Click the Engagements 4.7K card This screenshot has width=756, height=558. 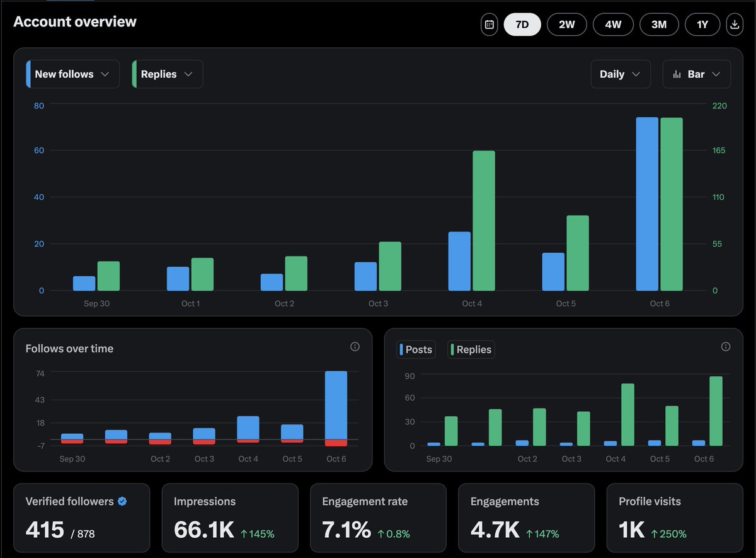pyautogui.click(x=526, y=518)
